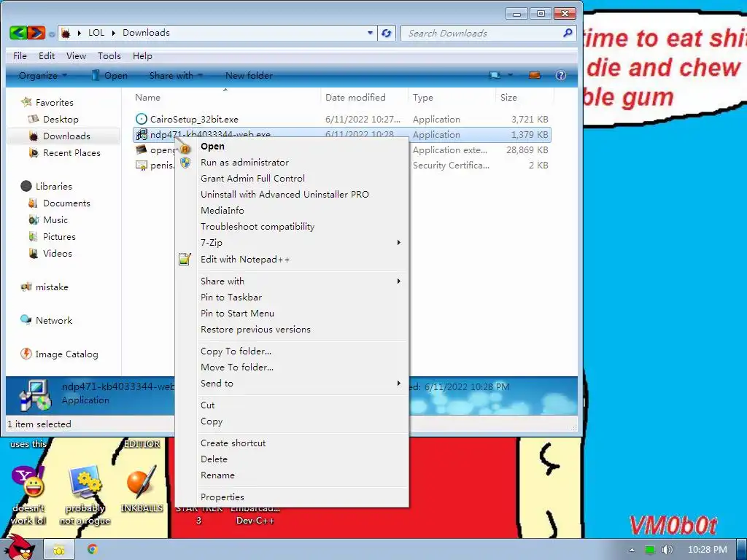Toggle the preview pane icon
The width and height of the screenshot is (747, 560).
[x=535, y=75]
